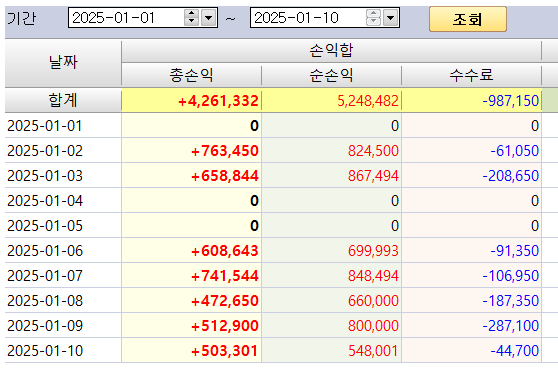Click the 기간 period label
This screenshot has height=371, width=558.
(x=21, y=18)
